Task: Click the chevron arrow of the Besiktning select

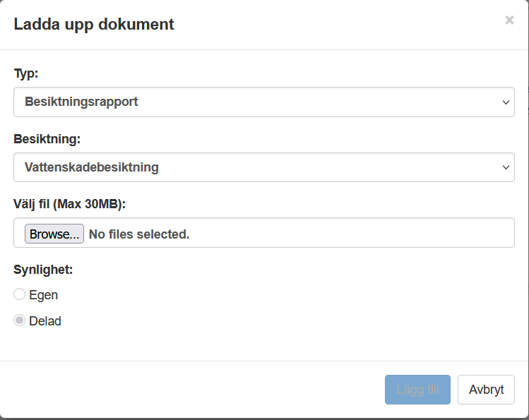Action: [x=506, y=167]
